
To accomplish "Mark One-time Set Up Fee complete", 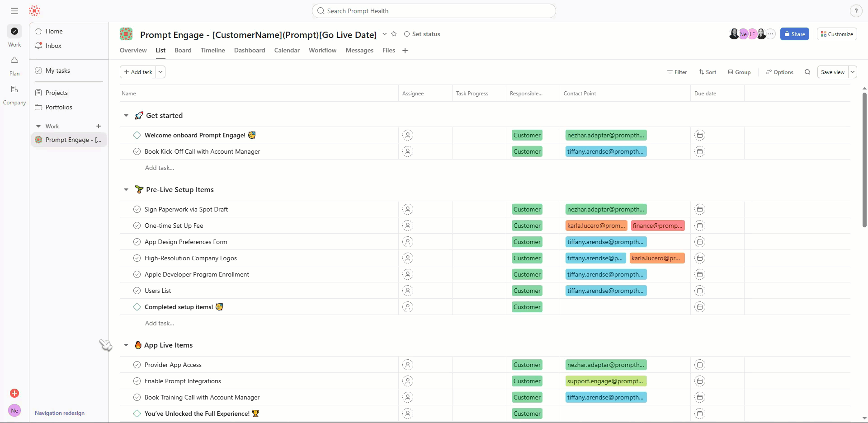I will coord(137,226).
